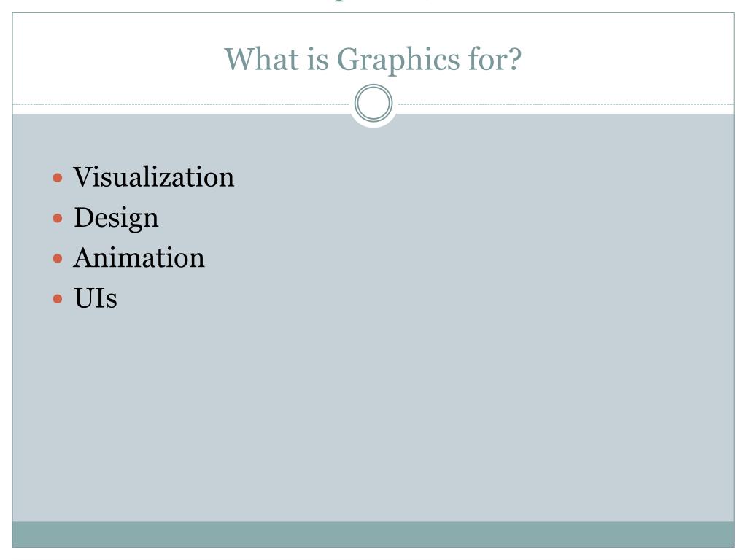Click the orange bullet dot beside Design

58,219
